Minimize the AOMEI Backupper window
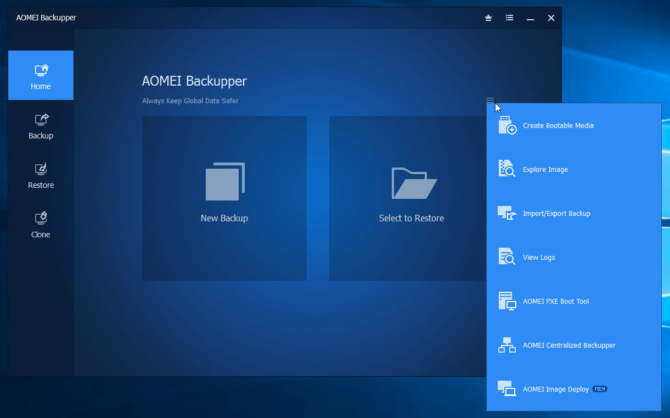This screenshot has height=418, width=670. [530, 18]
